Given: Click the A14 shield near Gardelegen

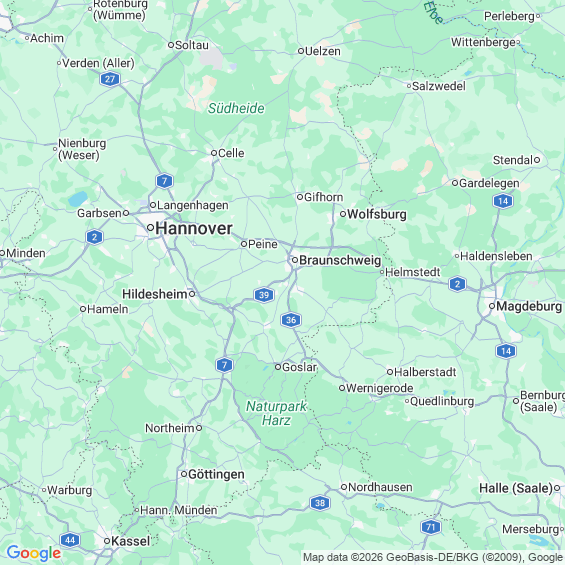Looking at the screenshot, I should coord(503,201).
